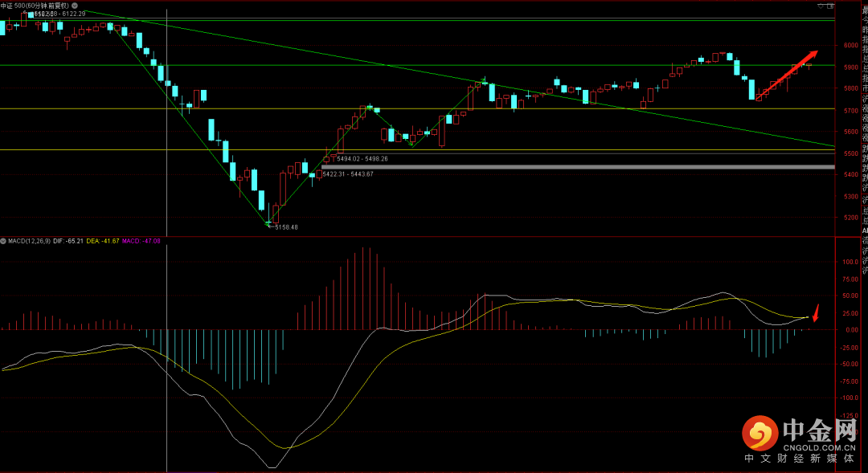Click the 中金网 logo icon
The width and height of the screenshot is (868, 473).
[x=759, y=434]
